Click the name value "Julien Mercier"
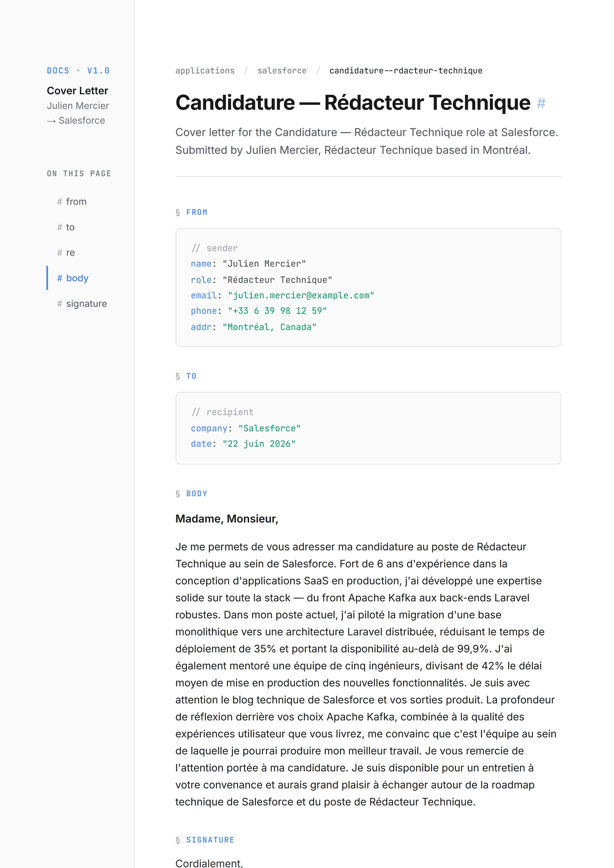The height and width of the screenshot is (868, 614). click(x=264, y=263)
